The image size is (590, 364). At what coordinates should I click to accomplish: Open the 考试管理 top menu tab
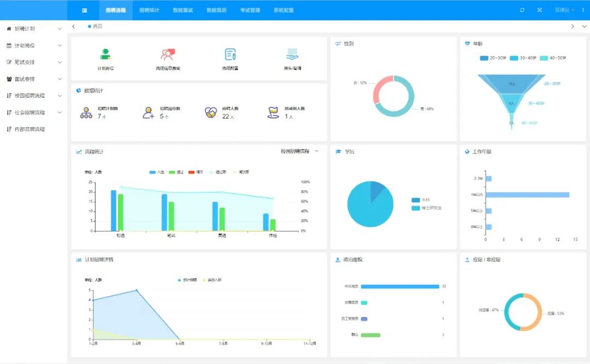251,10
